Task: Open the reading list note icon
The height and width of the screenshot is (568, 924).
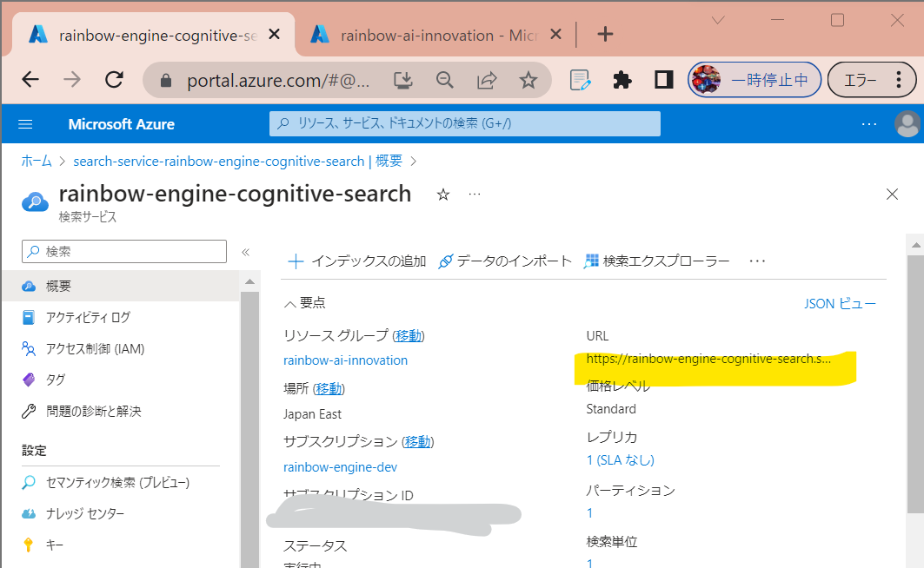Action: [581, 80]
